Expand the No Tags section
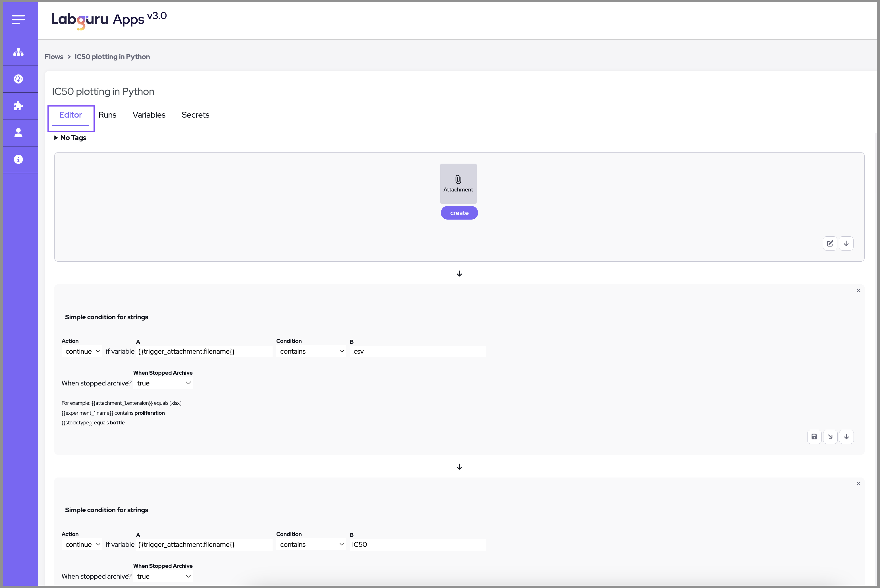 pyautogui.click(x=70, y=137)
